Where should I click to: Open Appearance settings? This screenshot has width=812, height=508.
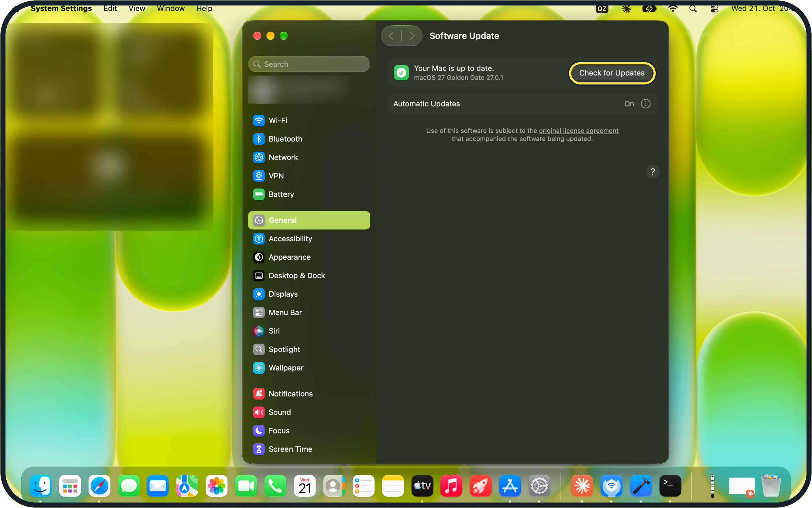[x=309, y=257]
